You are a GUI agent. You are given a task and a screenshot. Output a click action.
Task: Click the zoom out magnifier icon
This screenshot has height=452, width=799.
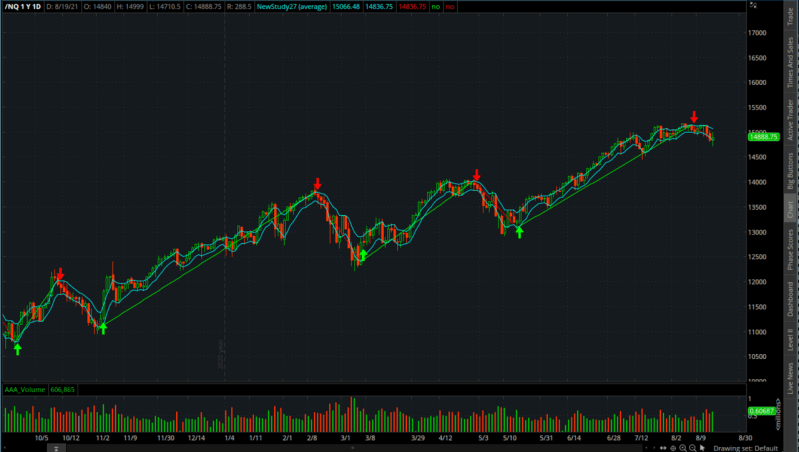(x=693, y=448)
